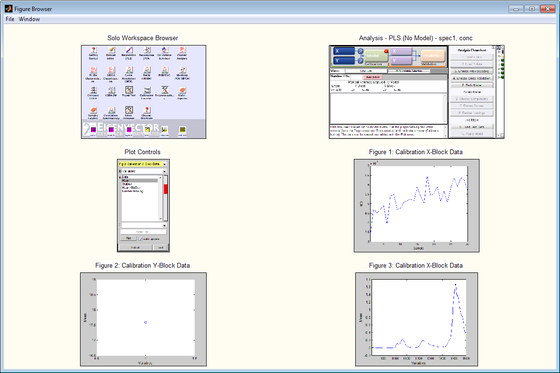Click the 'Figure 1: Calibration X-Block Data' title

416,152
